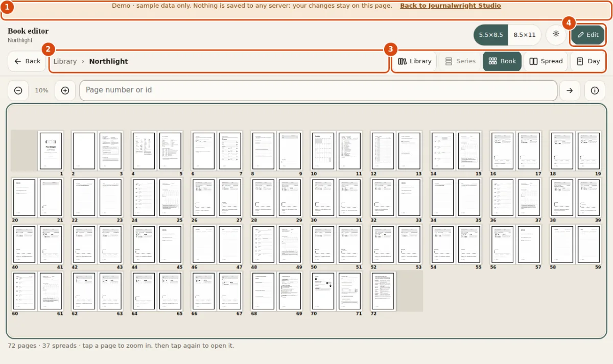Click Northlight in the breadcrumb
Image resolution: width=613 pixels, height=364 pixels.
click(108, 61)
